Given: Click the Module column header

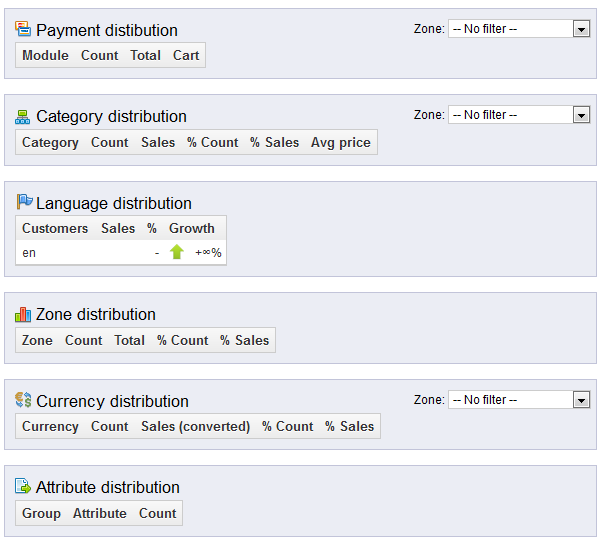Looking at the screenshot, I should coord(45,56).
